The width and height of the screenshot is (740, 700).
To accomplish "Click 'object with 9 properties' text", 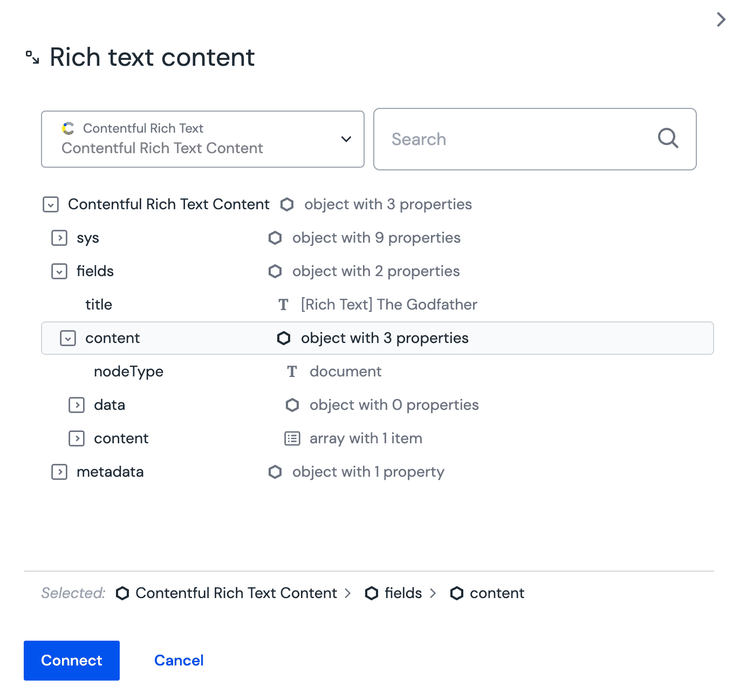I will pyautogui.click(x=376, y=238).
